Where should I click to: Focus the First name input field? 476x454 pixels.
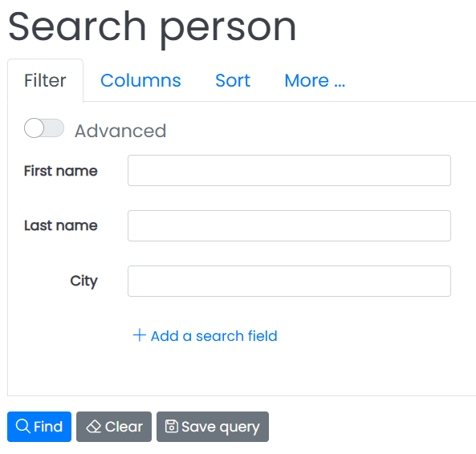click(x=289, y=170)
